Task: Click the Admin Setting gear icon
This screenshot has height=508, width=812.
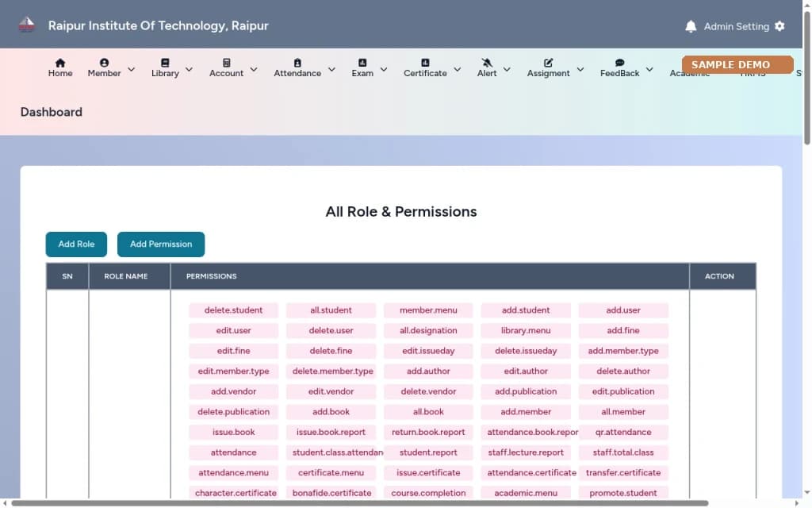Action: 779,26
